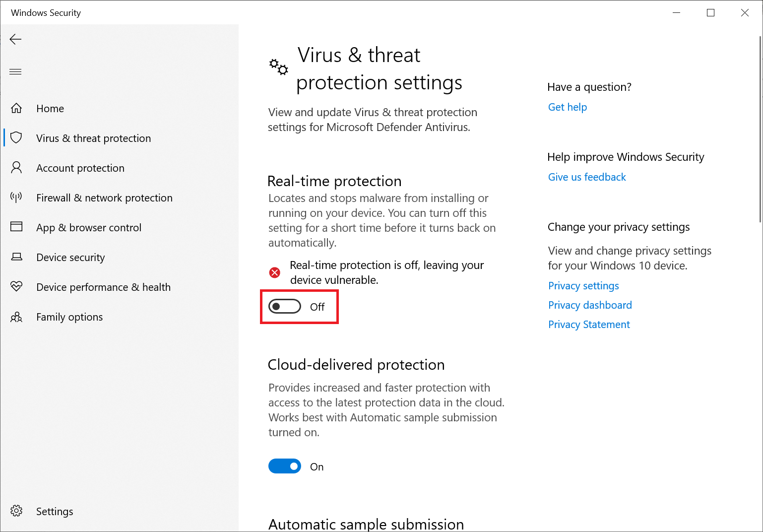763x532 pixels.
Task: Click the vertical scrollbar thumb
Action: pyautogui.click(x=760, y=129)
